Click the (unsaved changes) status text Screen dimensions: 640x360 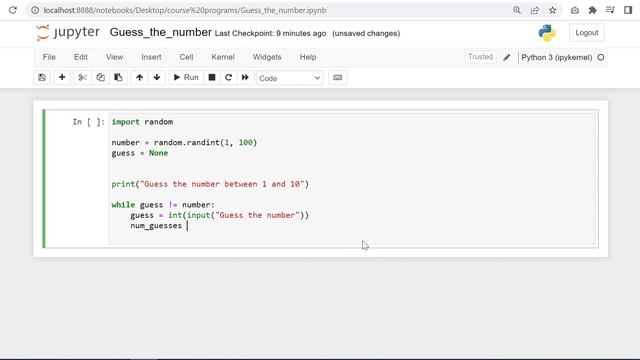pyautogui.click(x=366, y=33)
